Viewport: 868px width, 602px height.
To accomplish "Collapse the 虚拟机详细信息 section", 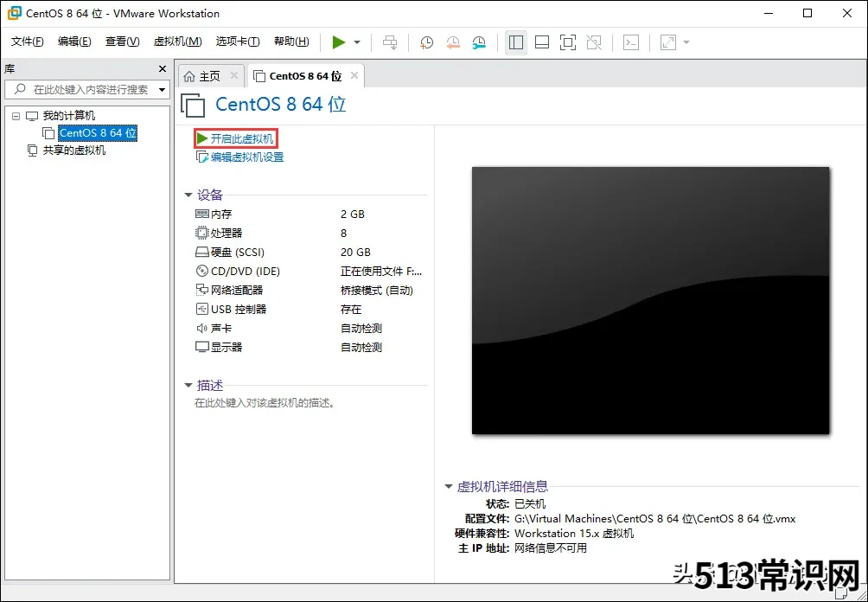I will (x=449, y=487).
